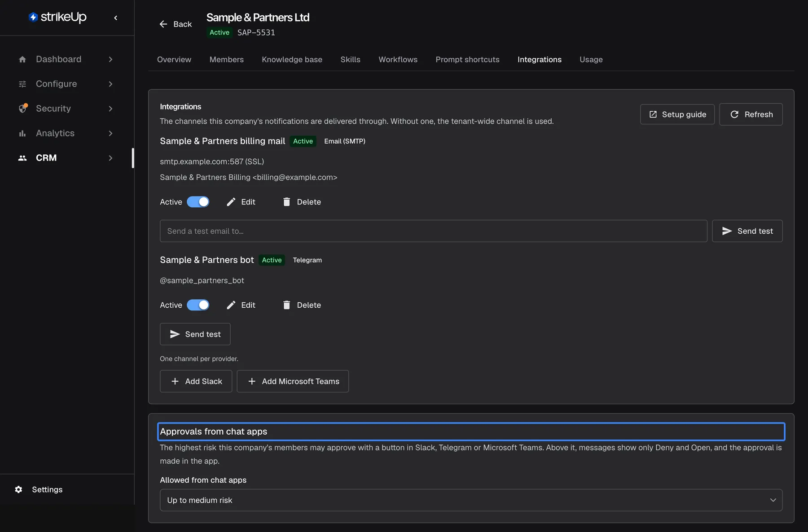Toggle Active switch for Telegram bot

[x=198, y=305]
